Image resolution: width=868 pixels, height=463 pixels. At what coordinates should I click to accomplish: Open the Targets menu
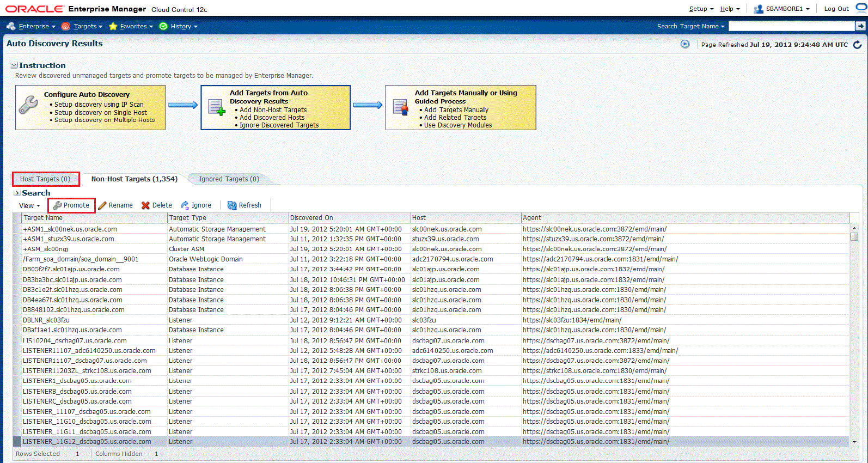82,26
